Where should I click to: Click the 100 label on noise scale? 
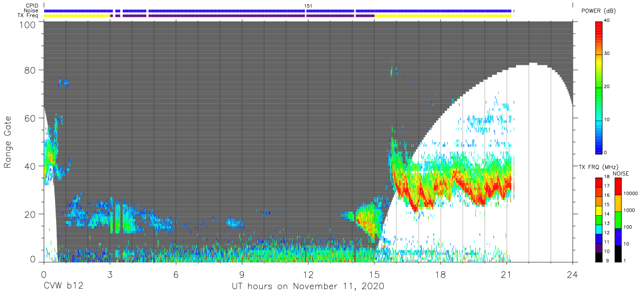[627, 227]
